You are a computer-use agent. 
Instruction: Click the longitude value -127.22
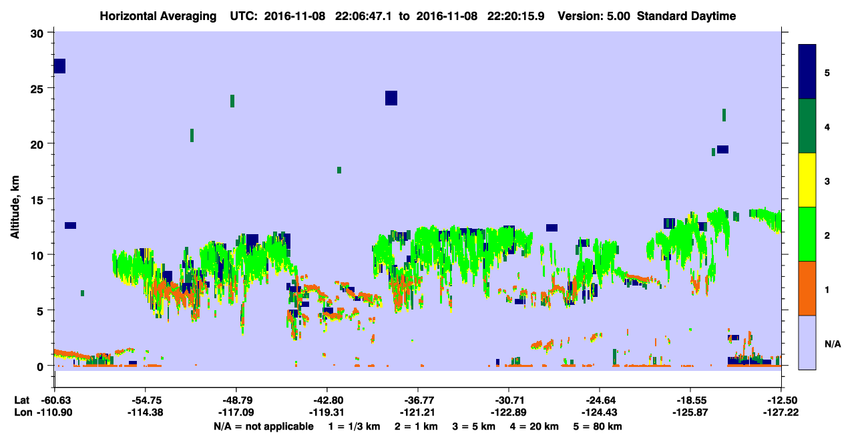point(781,413)
